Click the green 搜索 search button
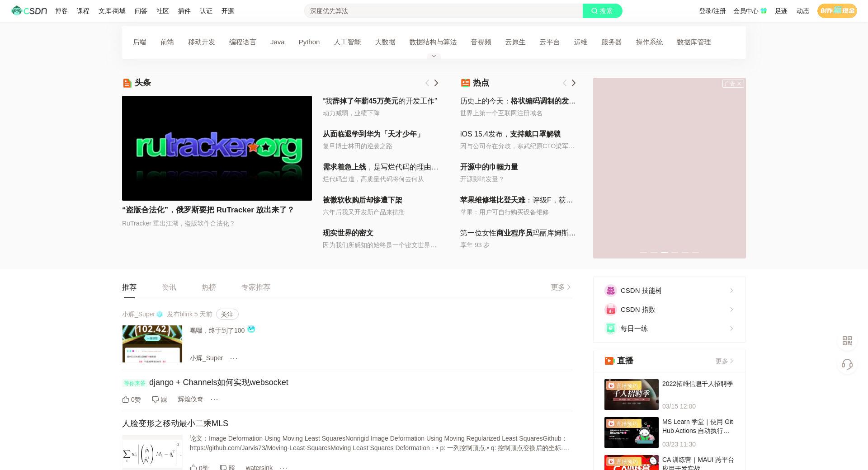The height and width of the screenshot is (470, 868). (602, 11)
